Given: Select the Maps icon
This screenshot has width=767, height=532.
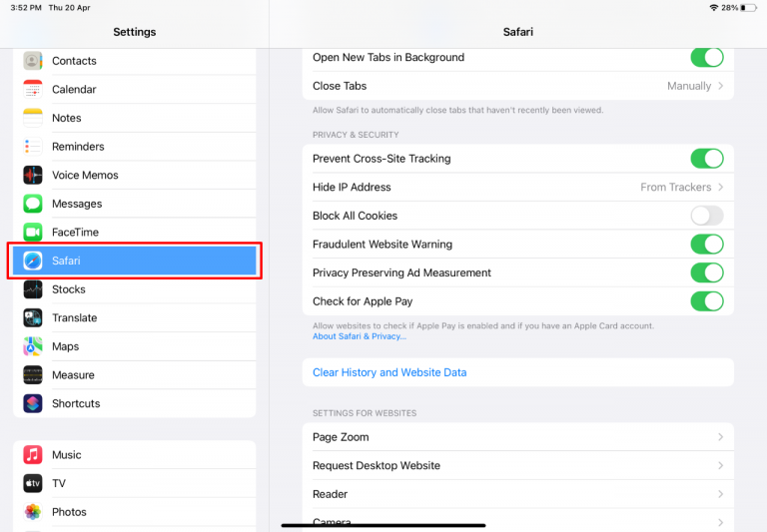Looking at the screenshot, I should tap(33, 346).
